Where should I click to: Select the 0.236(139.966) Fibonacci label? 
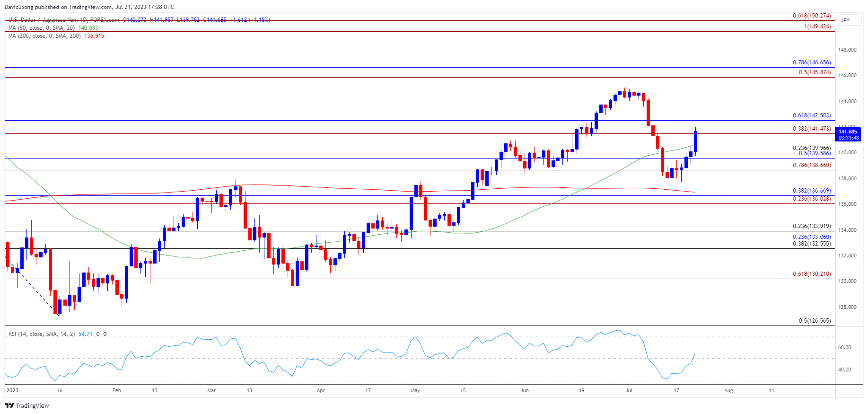click(x=812, y=148)
